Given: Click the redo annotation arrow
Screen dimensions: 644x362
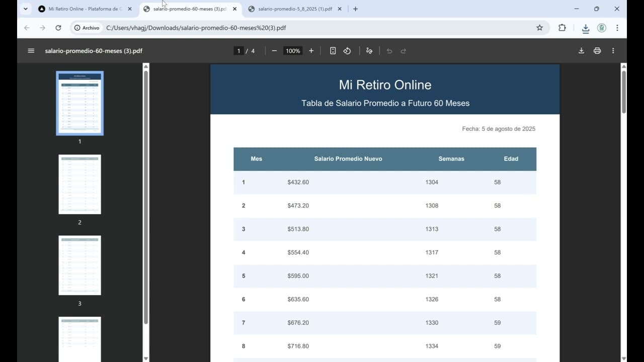Looking at the screenshot, I should 403,50.
